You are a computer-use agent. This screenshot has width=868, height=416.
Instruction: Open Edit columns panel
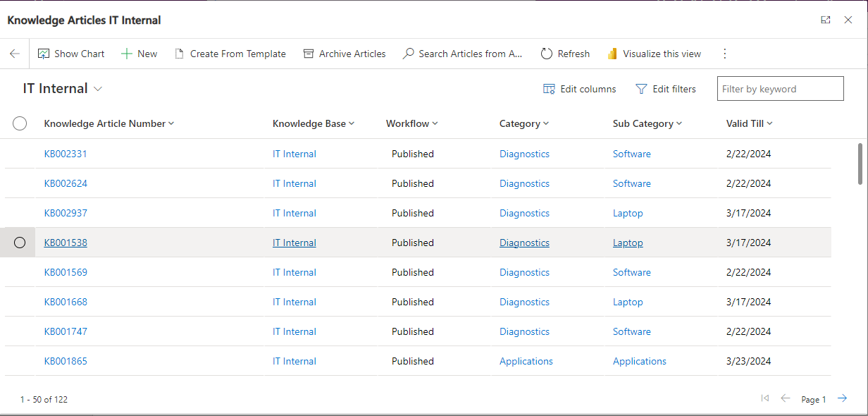[579, 89]
